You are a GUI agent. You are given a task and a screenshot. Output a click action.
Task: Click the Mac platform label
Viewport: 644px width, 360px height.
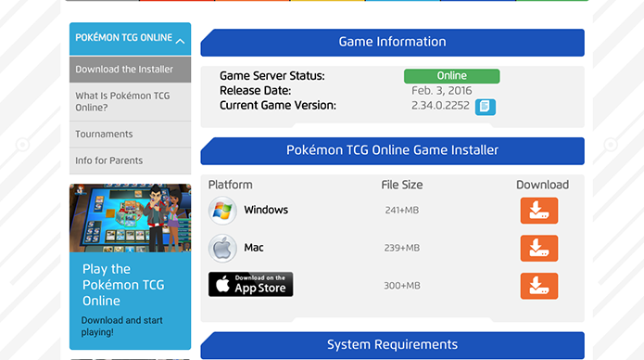point(253,248)
